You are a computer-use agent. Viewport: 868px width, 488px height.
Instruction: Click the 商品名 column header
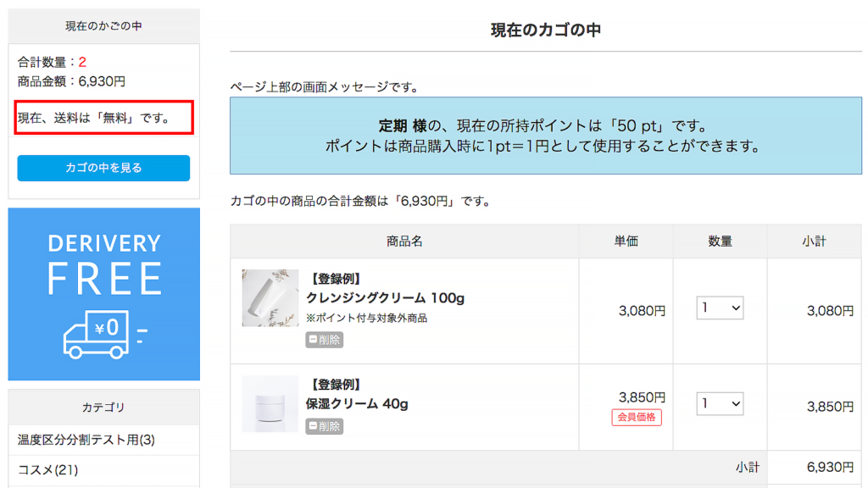click(404, 241)
